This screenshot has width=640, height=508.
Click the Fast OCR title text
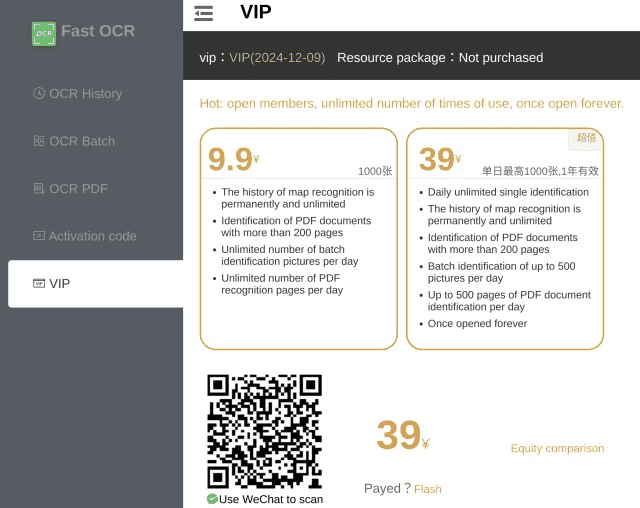[x=98, y=31]
